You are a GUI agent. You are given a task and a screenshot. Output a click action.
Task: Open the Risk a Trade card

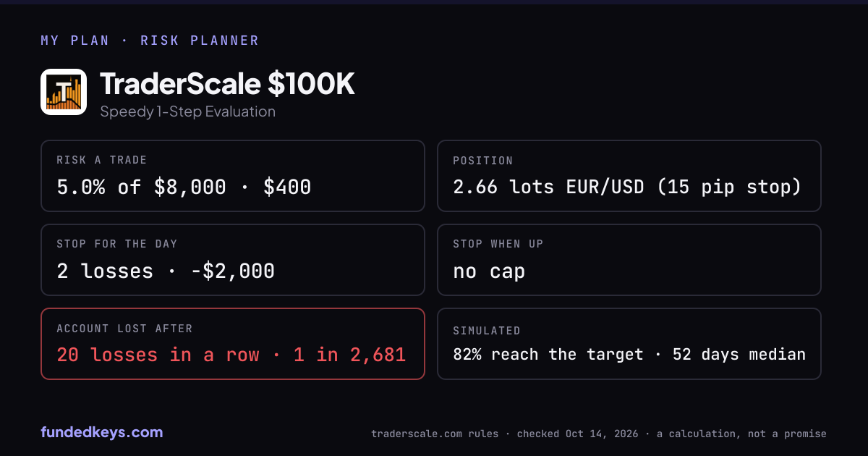pyautogui.click(x=233, y=176)
